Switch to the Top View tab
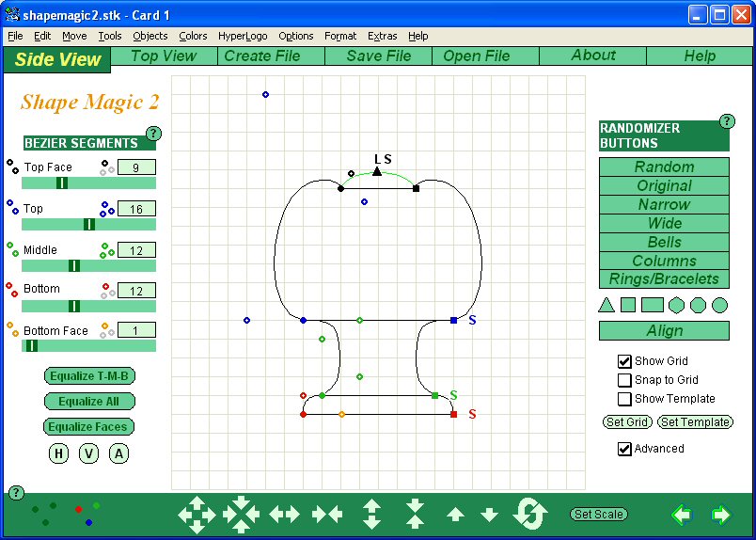 [164, 56]
